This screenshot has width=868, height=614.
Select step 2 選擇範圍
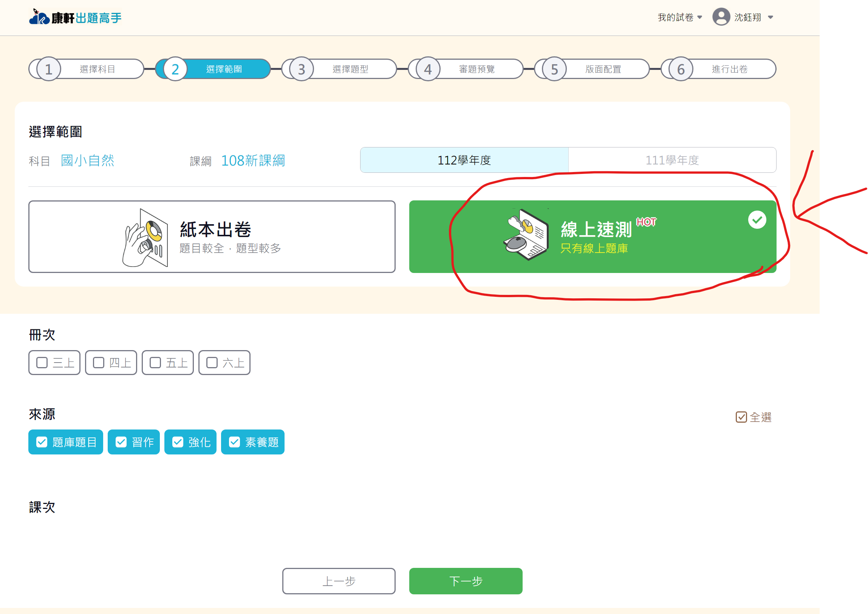click(x=213, y=69)
